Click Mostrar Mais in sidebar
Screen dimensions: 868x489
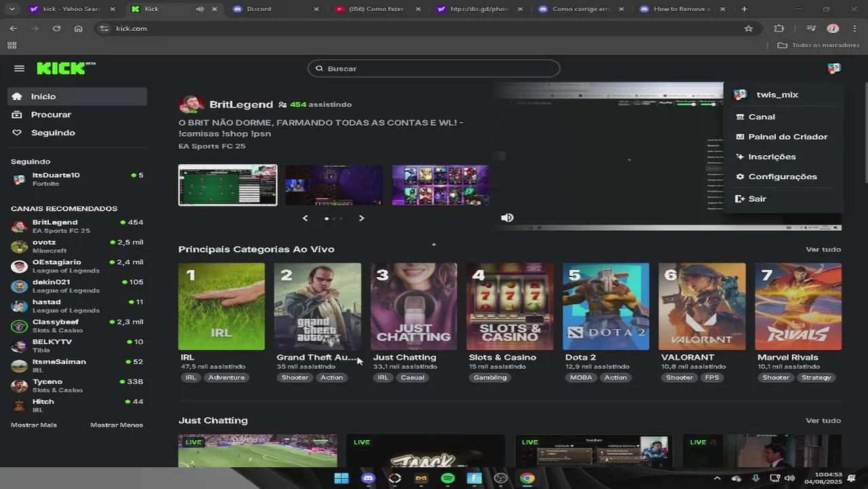point(34,425)
